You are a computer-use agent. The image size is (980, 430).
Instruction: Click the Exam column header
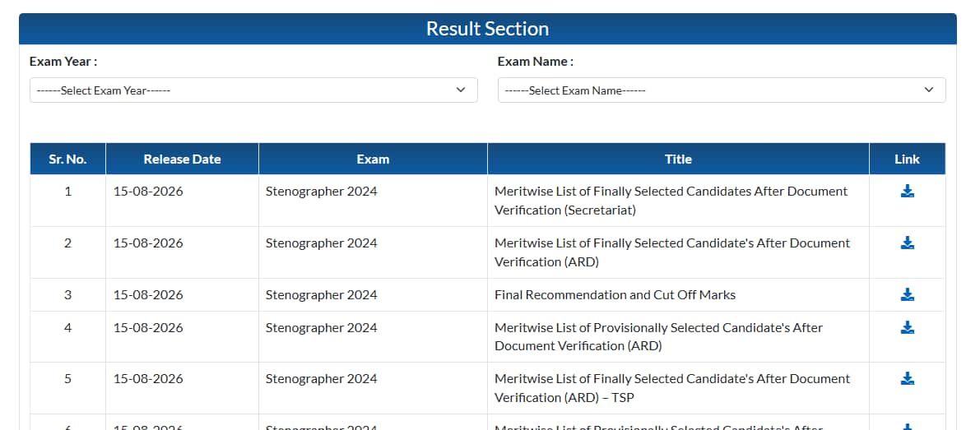click(373, 160)
